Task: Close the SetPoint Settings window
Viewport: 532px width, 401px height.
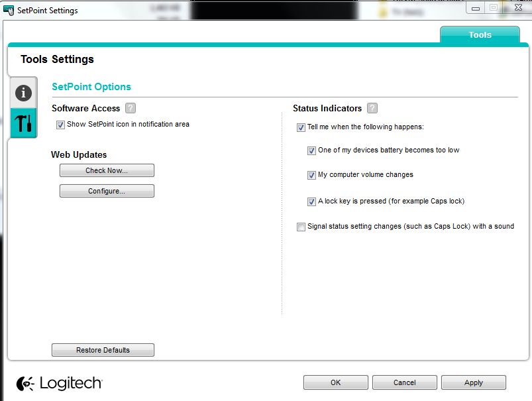Action: point(518,7)
